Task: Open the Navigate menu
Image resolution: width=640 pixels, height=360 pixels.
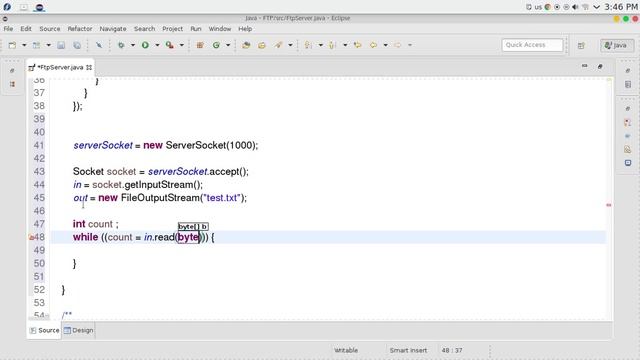Action: [x=113, y=29]
